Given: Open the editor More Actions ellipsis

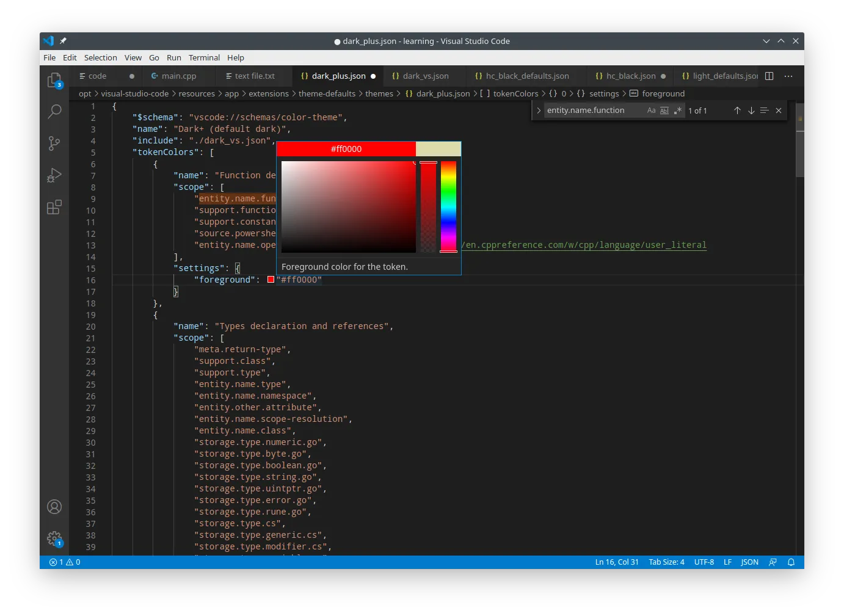Looking at the screenshot, I should click(x=788, y=76).
